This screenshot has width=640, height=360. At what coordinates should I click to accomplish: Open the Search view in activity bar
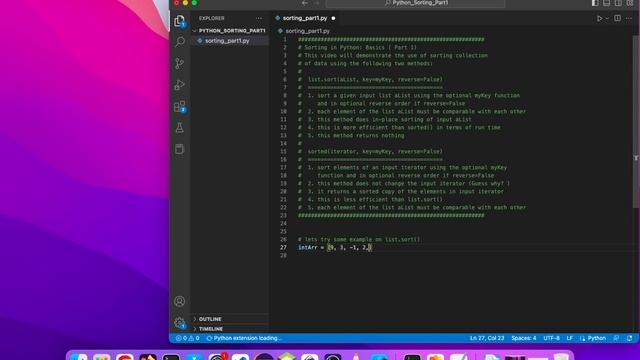pyautogui.click(x=180, y=42)
